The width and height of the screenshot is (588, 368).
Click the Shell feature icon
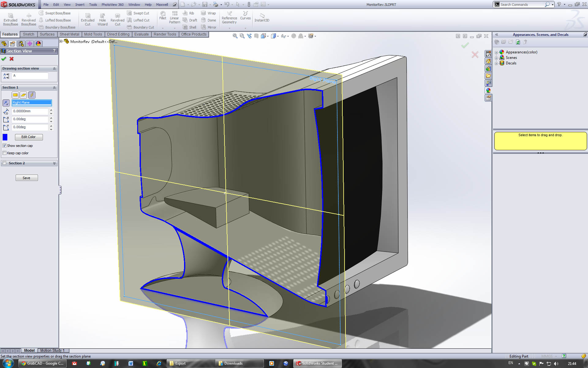pos(185,27)
